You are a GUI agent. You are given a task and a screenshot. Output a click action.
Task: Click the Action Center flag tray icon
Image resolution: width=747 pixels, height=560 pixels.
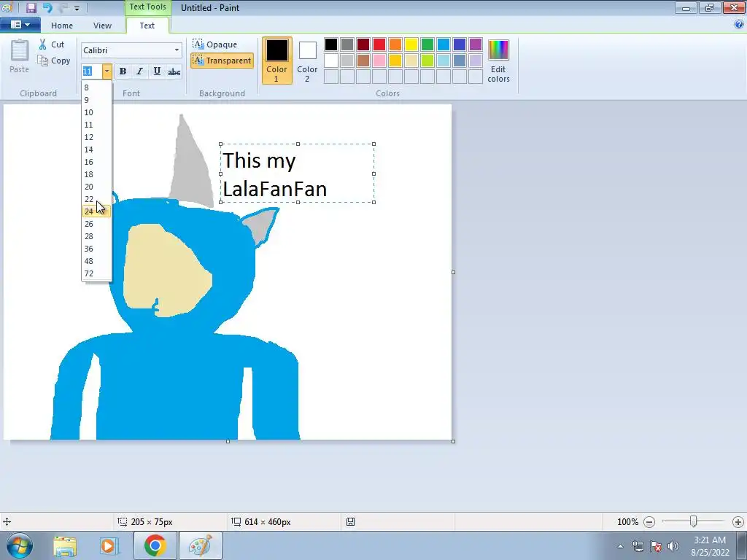(656, 546)
